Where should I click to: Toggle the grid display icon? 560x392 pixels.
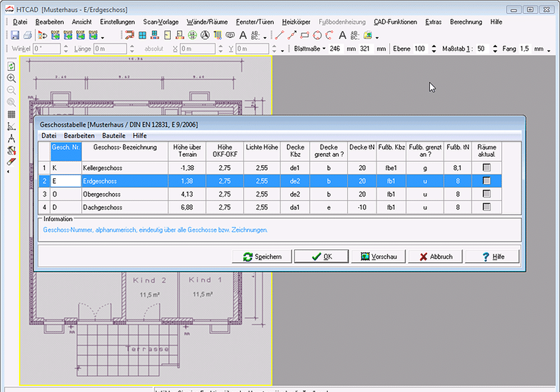pos(11,114)
